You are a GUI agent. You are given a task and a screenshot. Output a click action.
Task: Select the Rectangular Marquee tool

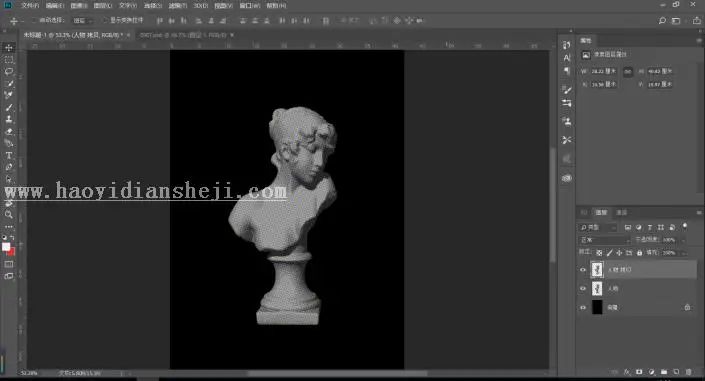click(9, 60)
